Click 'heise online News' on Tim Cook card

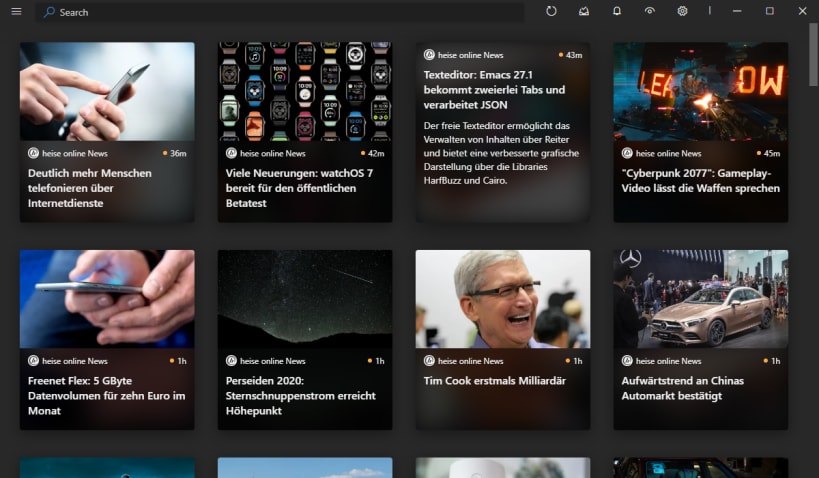471,361
